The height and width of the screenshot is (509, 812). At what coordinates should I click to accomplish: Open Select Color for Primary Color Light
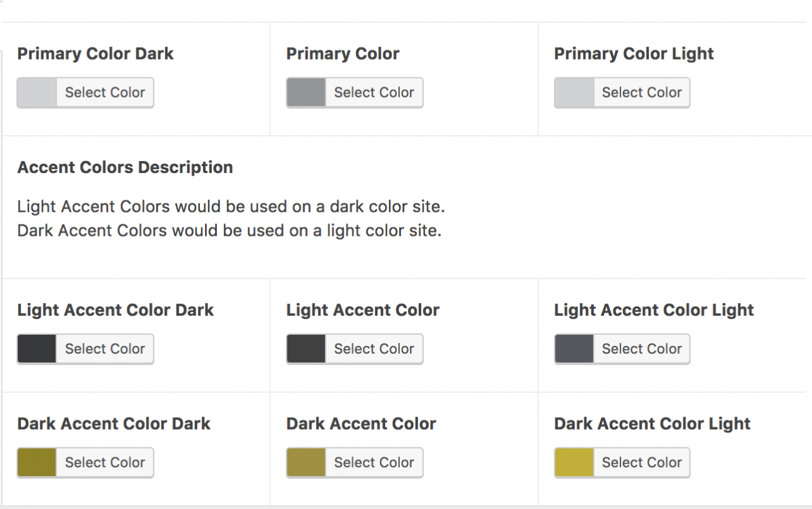coord(641,93)
